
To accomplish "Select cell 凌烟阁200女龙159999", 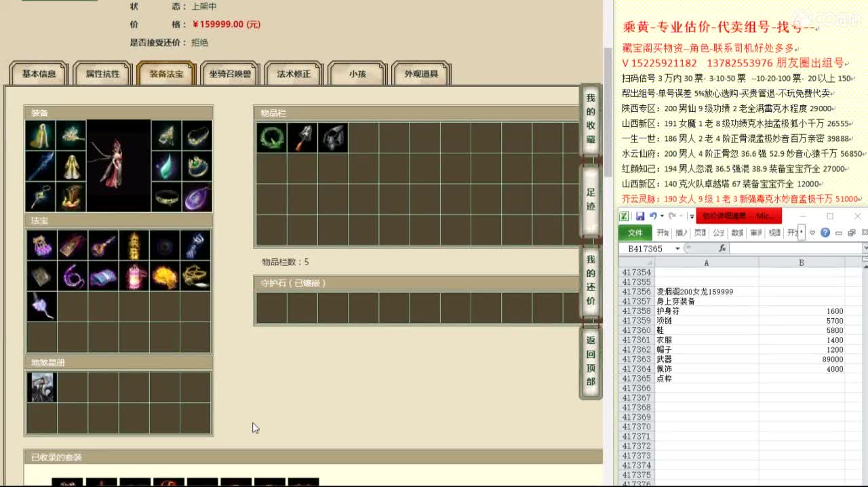I will click(x=706, y=292).
